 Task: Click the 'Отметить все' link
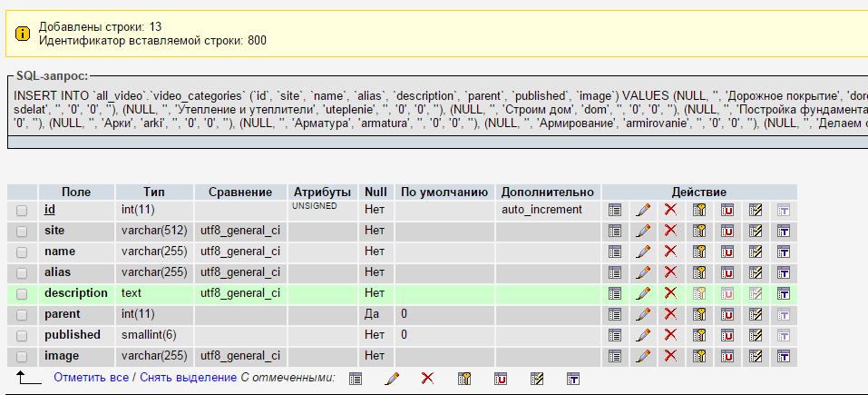tap(92, 378)
